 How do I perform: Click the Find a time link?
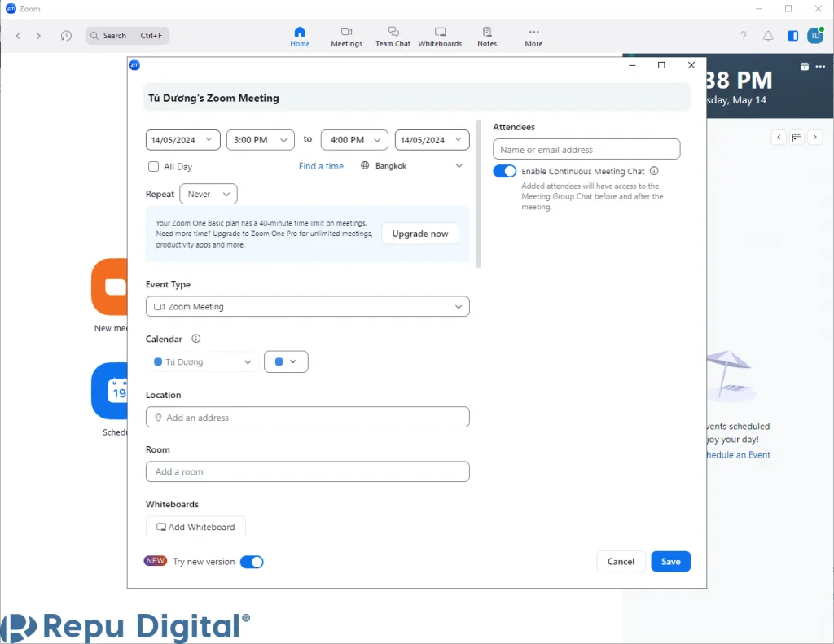(321, 166)
